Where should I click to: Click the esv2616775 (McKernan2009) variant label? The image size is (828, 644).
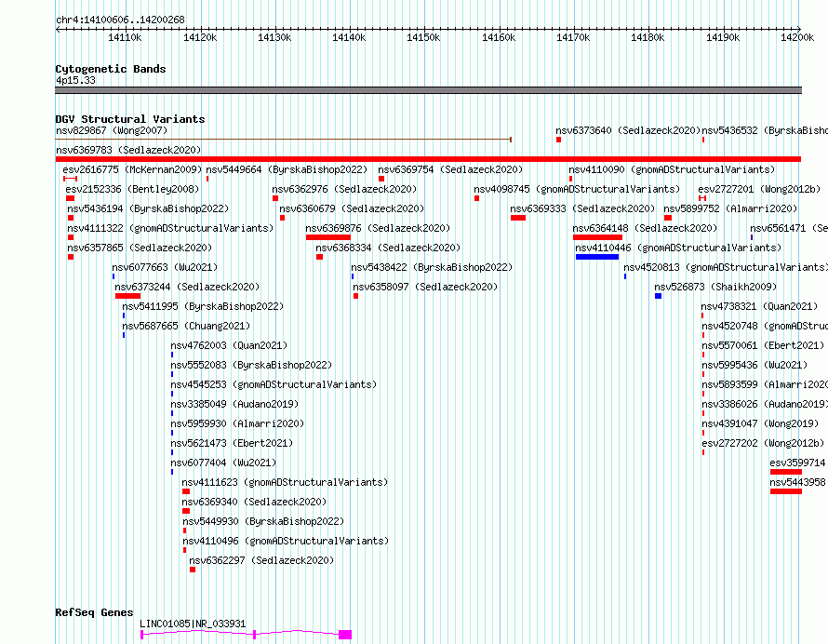(132, 169)
